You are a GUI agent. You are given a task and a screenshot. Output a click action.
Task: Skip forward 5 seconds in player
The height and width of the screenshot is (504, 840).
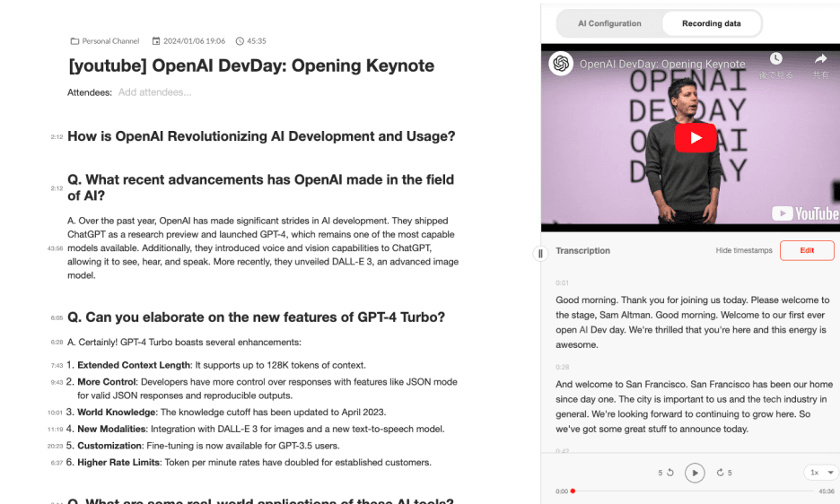pyautogui.click(x=723, y=473)
